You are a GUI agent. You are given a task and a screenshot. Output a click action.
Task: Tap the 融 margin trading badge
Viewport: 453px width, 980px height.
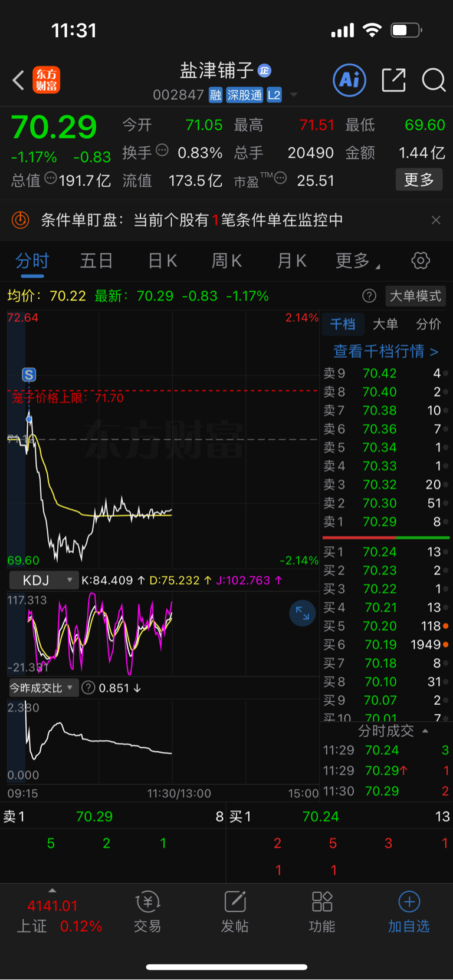coord(216,95)
